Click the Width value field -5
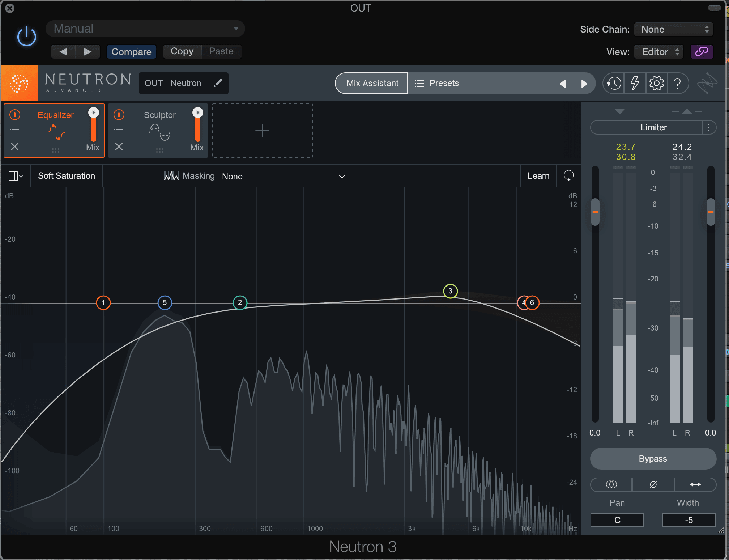This screenshot has height=560, width=729. 689,520
